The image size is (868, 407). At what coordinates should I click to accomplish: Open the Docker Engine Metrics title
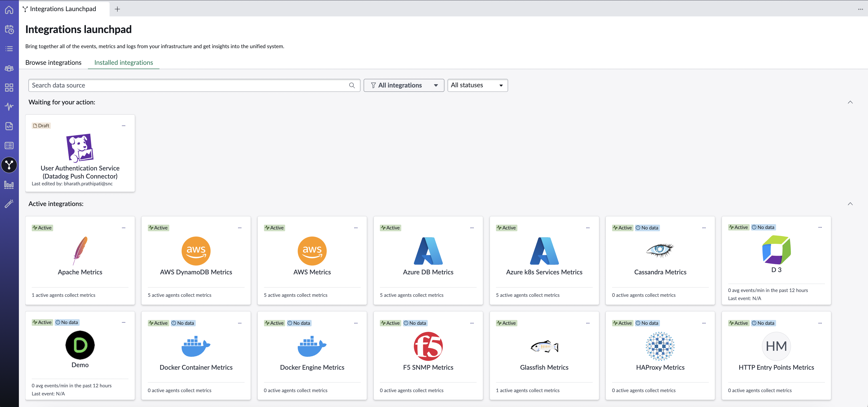click(x=312, y=368)
